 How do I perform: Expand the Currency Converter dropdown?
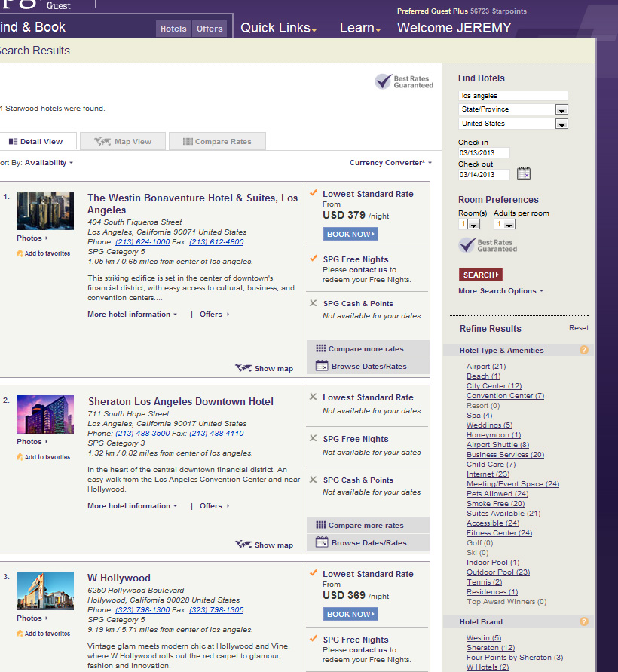[390, 162]
